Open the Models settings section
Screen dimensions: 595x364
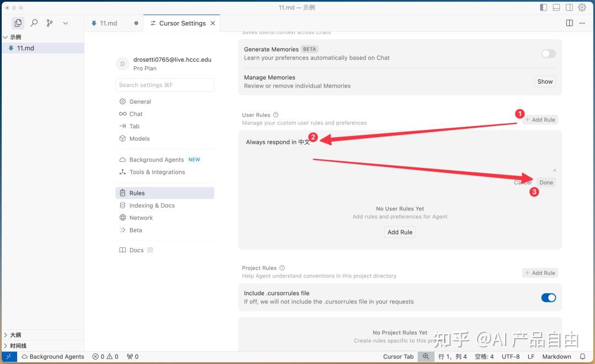tap(165, 138)
